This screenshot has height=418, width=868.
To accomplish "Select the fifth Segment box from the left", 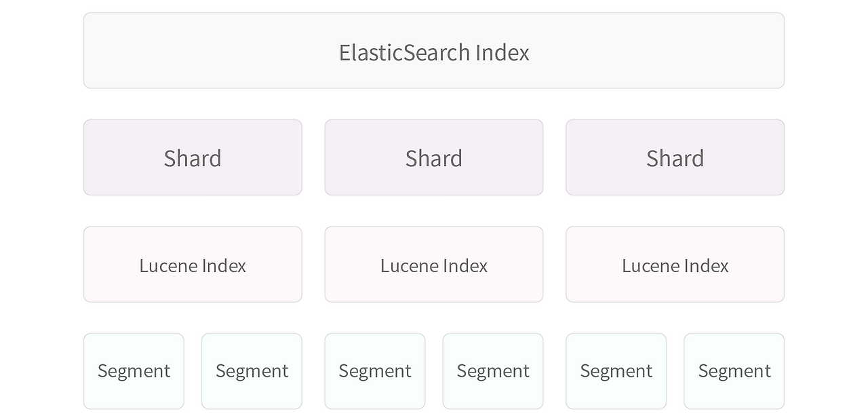I will pos(616,370).
